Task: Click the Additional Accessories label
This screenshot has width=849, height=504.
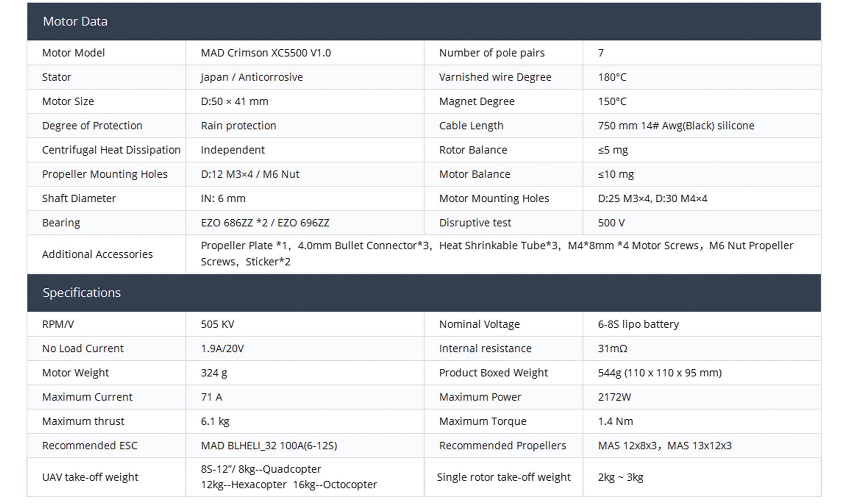Action: coord(97,254)
